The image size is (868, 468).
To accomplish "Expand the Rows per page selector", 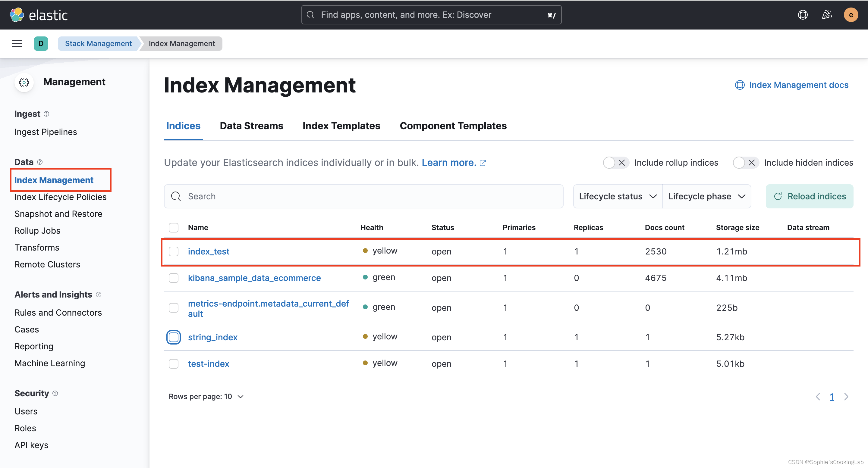I will click(206, 397).
